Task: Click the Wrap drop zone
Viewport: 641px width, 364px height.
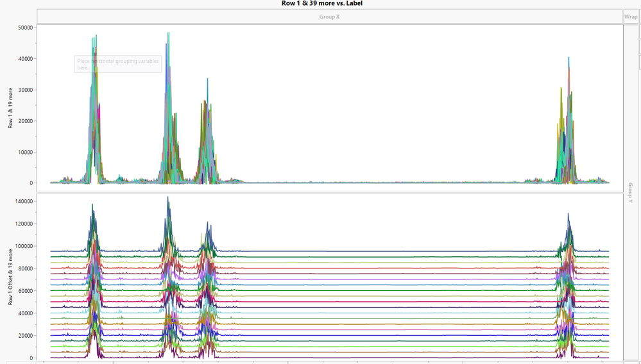Action: tap(630, 17)
